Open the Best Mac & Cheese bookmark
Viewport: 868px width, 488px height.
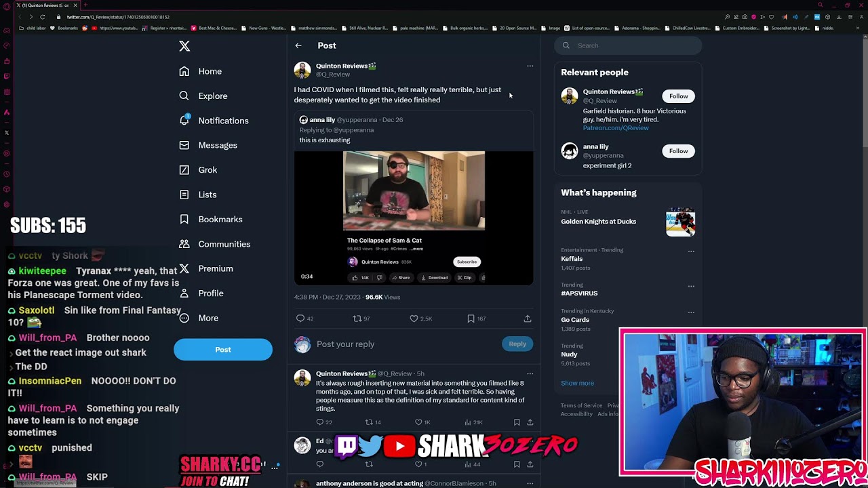pos(214,28)
